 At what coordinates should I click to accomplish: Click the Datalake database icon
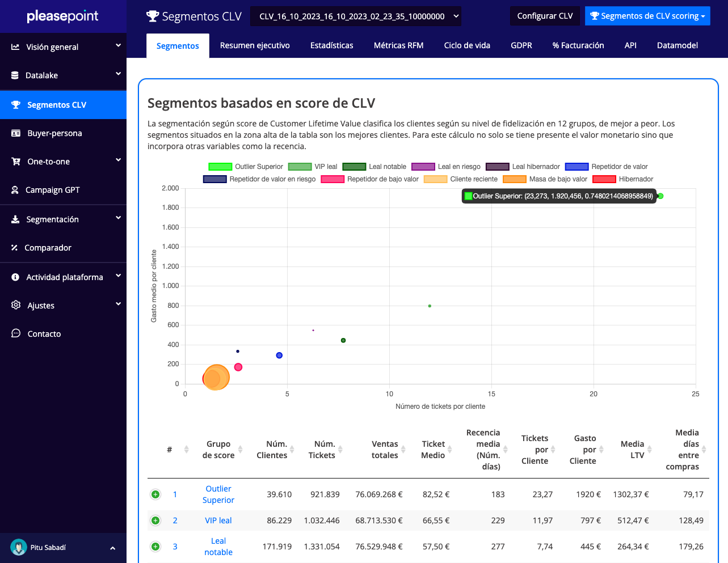tap(15, 75)
